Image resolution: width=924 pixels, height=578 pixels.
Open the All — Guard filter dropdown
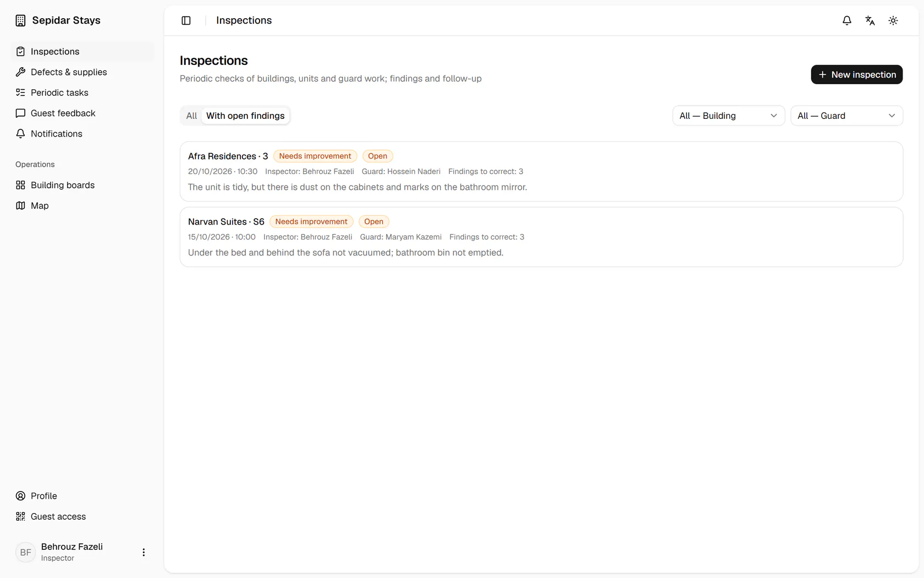846,116
